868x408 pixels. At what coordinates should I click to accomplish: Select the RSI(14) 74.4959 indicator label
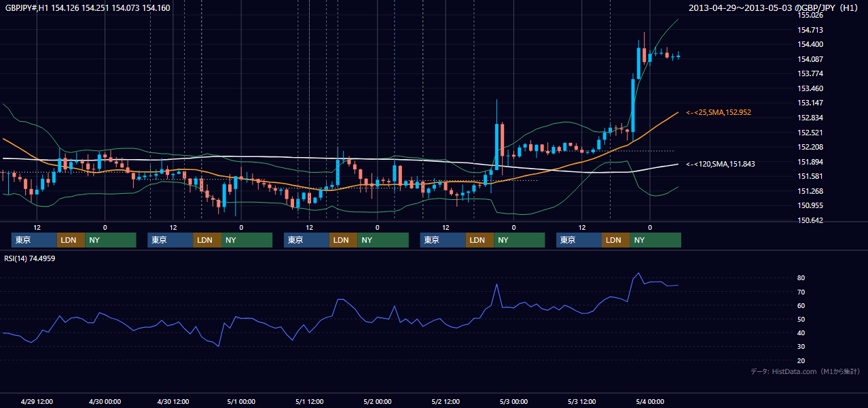coord(29,258)
